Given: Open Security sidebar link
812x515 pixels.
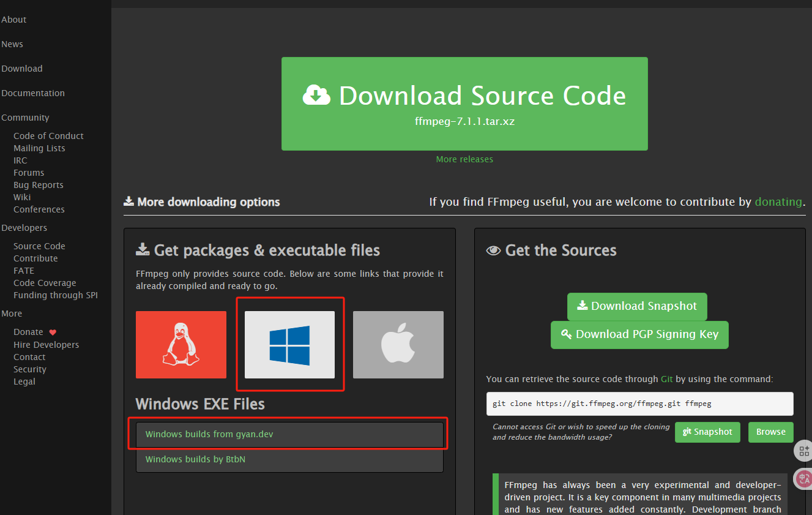Looking at the screenshot, I should click(30, 369).
